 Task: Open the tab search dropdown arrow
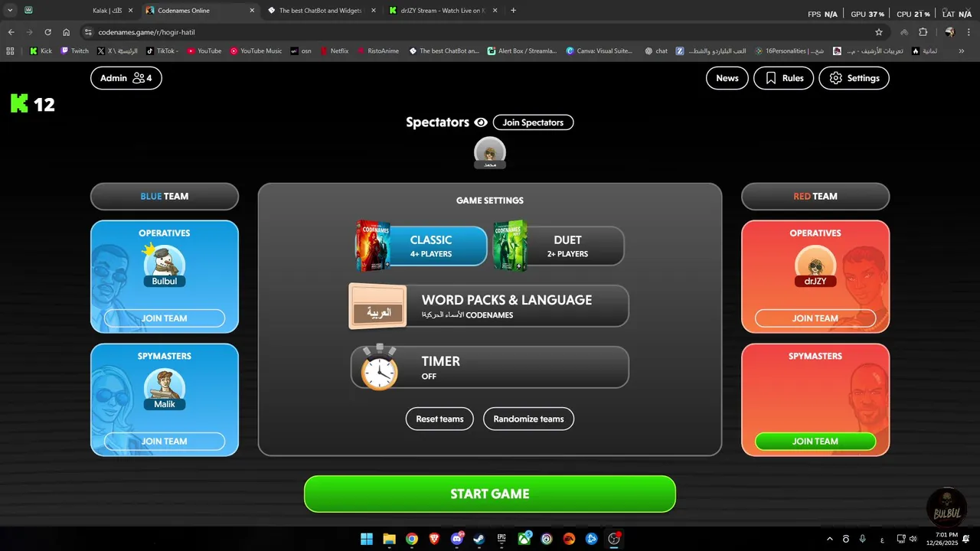[x=10, y=11]
